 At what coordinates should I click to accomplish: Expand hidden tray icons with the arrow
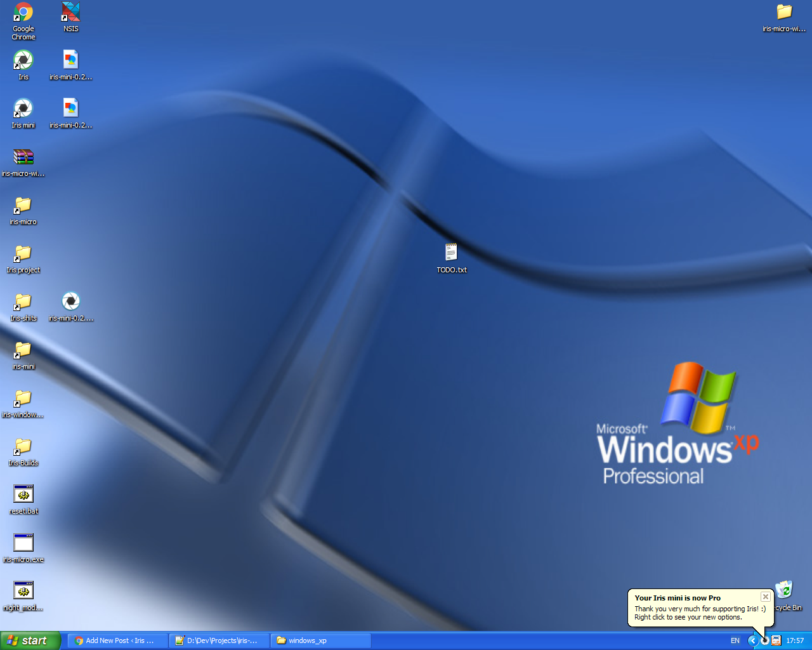point(753,640)
